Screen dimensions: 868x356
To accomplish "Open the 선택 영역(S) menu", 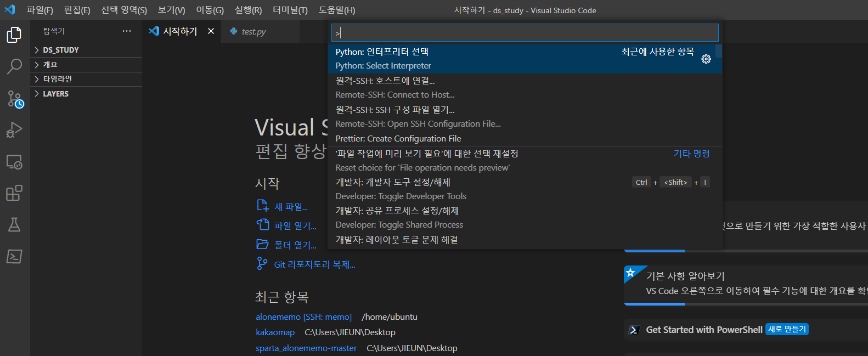I will [124, 10].
